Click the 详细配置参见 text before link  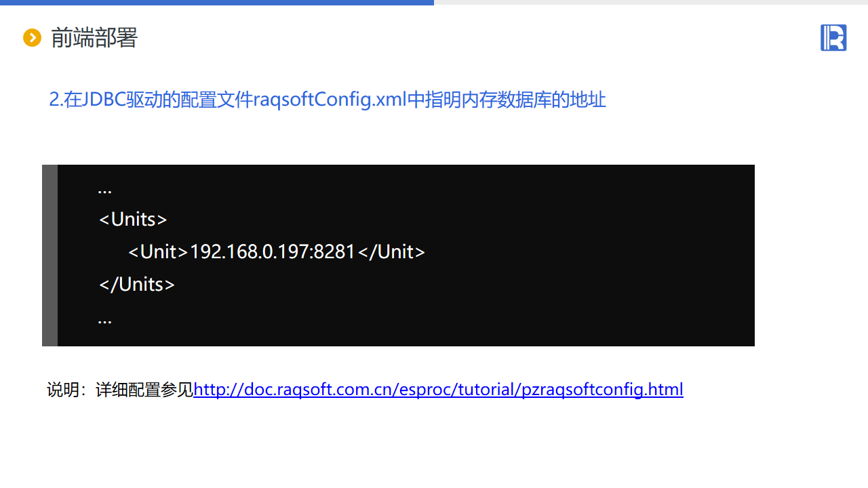pos(144,390)
